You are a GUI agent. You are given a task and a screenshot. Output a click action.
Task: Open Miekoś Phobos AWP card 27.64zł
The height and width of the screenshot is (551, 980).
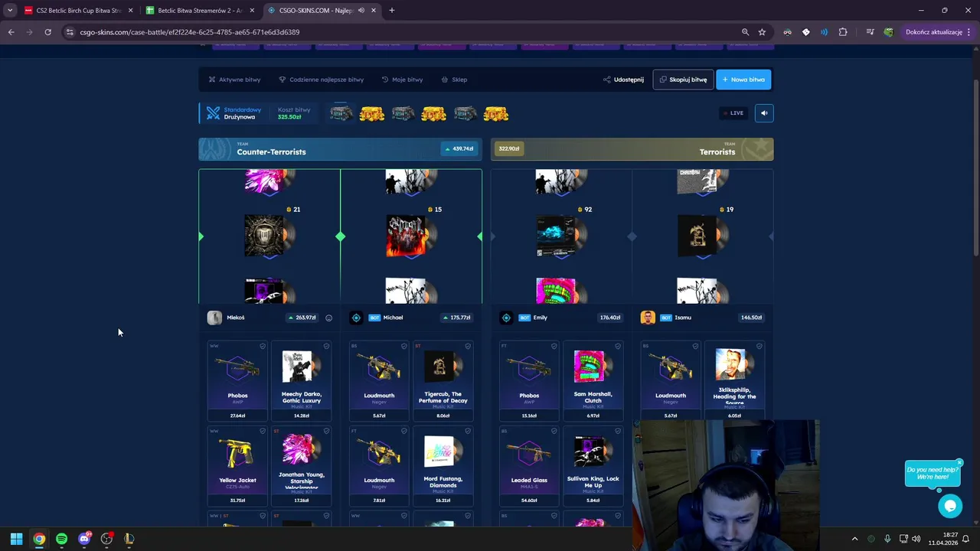(237, 381)
